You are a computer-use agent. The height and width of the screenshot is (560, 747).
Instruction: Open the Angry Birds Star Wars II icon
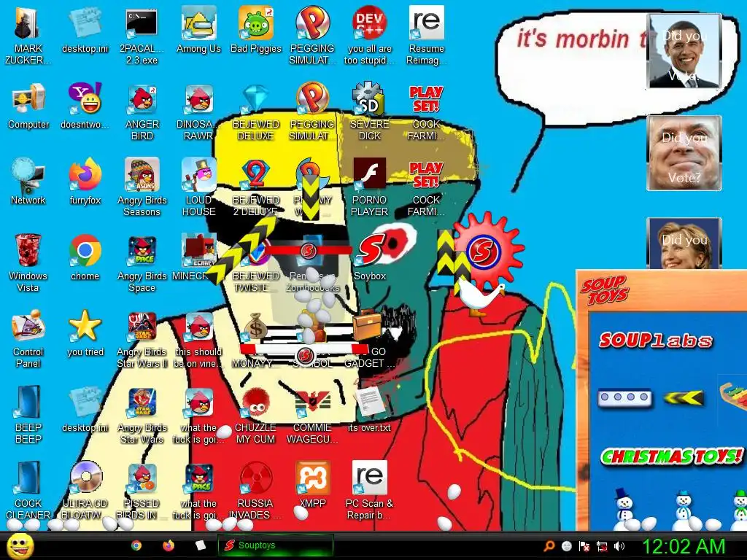142,338
